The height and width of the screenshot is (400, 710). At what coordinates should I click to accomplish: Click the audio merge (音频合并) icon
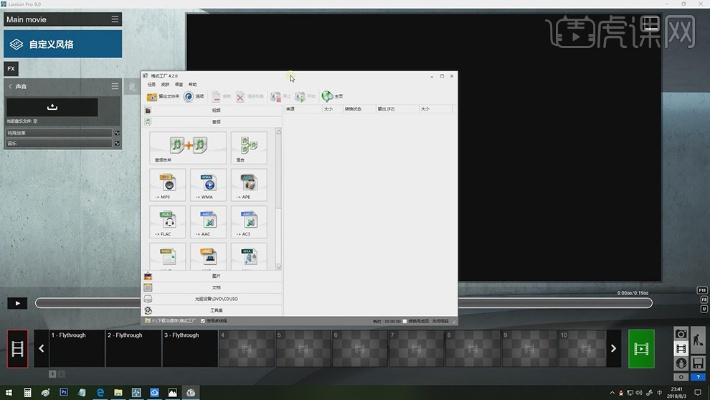click(x=187, y=148)
